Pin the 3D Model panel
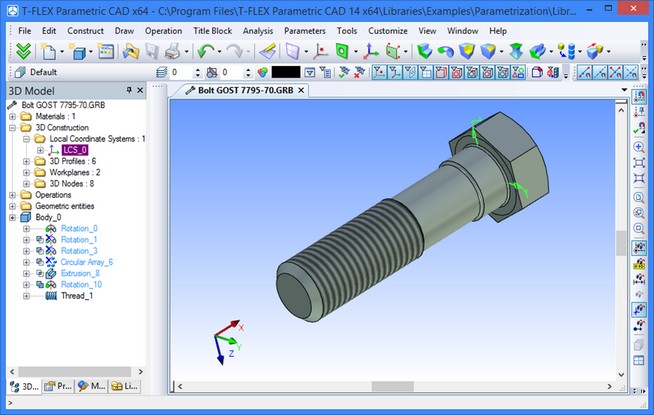This screenshot has width=654, height=415. coord(129,90)
